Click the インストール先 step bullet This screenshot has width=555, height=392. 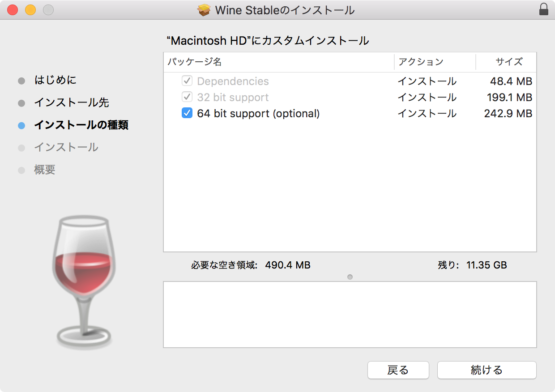21,103
